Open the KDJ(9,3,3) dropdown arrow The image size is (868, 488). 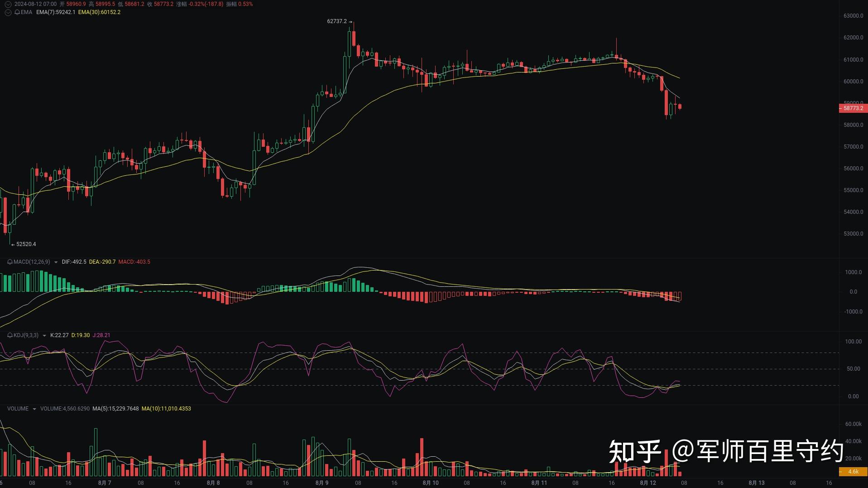pyautogui.click(x=44, y=336)
